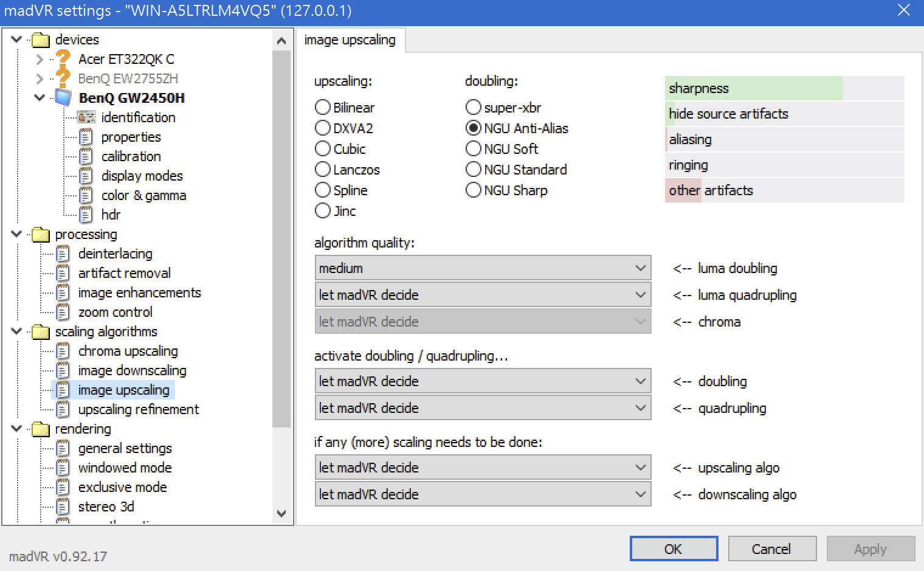This screenshot has height=571, width=924.
Task: Click the stereo 3d page icon
Action: click(x=63, y=507)
